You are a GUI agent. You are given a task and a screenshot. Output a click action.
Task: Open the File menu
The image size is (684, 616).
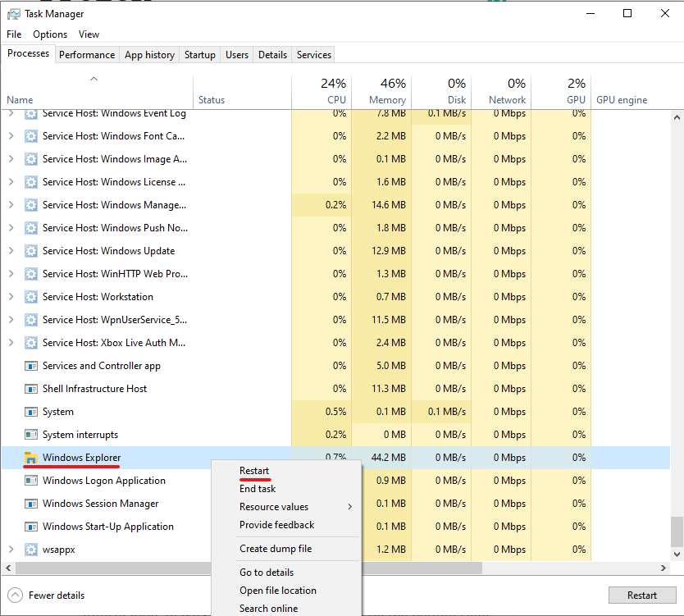point(14,34)
